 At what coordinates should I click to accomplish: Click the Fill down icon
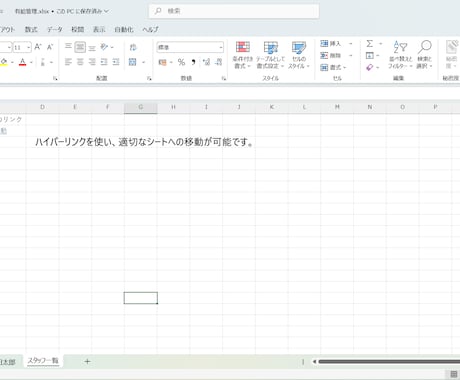[x=369, y=55]
